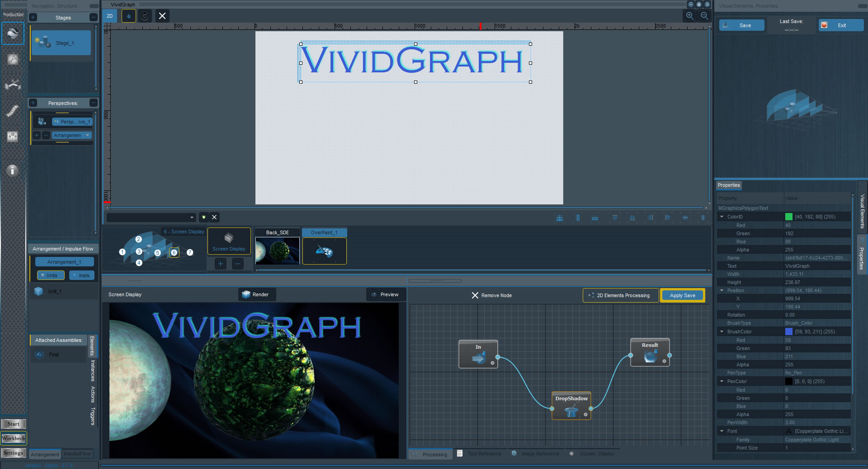This screenshot has width=868, height=469.
Task: Open the info icon in left sidebar
Action: [12, 170]
